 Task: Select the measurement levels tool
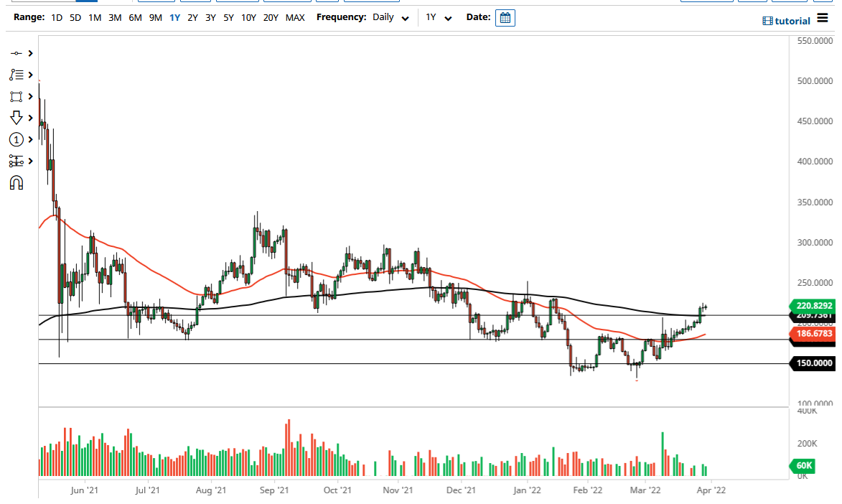[x=16, y=162]
